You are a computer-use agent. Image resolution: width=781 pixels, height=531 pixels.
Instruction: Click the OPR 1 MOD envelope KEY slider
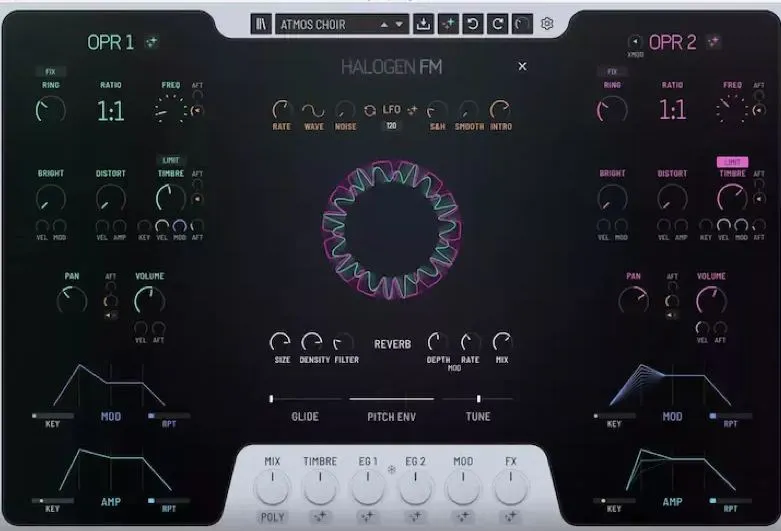click(x=53, y=415)
